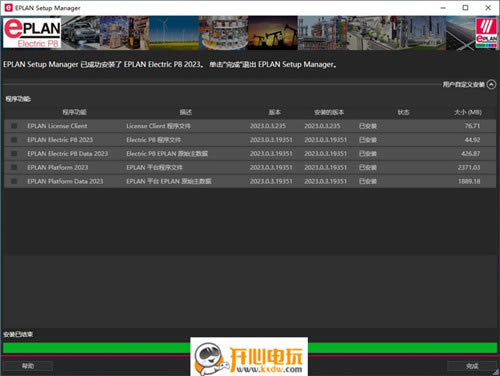Click the EPLAN Electric P8 logo

(x=32, y=33)
